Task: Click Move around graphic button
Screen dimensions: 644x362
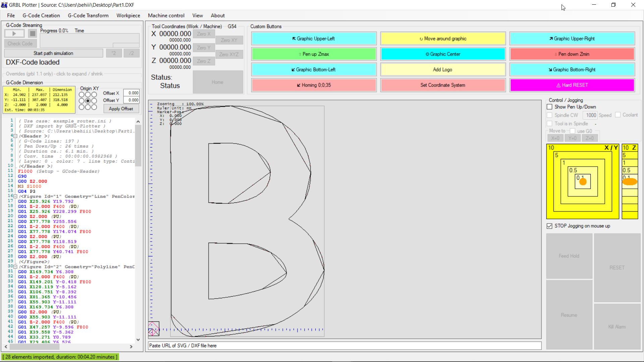Action: pos(443,39)
